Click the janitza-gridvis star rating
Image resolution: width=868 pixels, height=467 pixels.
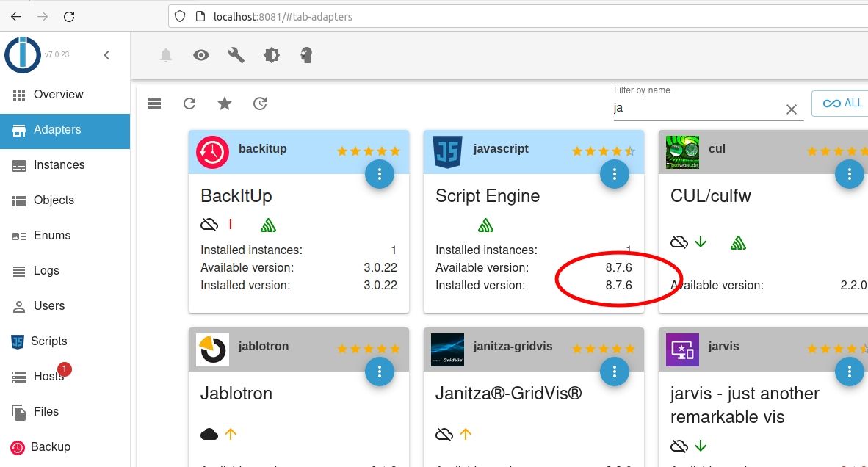(604, 349)
